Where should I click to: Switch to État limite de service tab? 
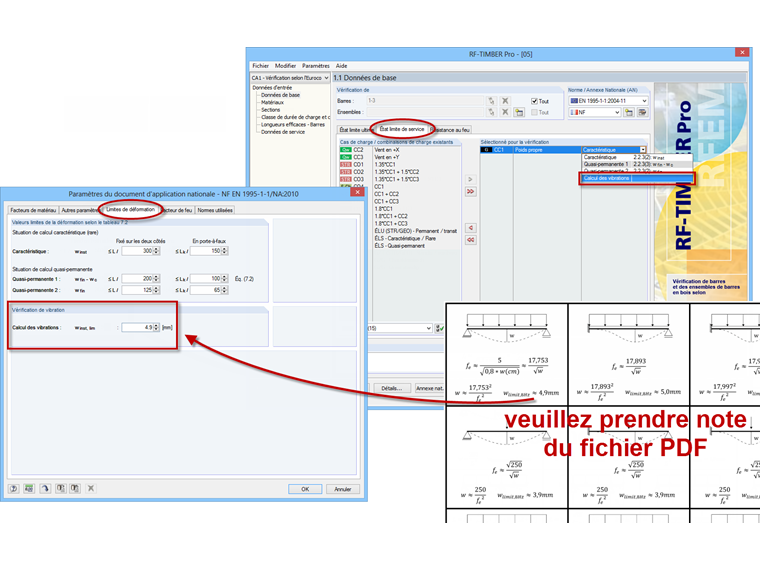click(x=402, y=129)
